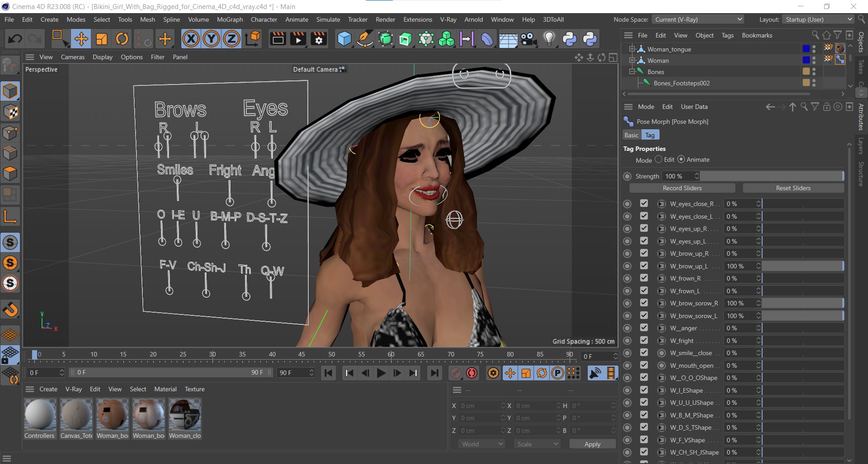This screenshot has width=868, height=464.
Task: Collapse the Bones object tree
Action: 632,71
